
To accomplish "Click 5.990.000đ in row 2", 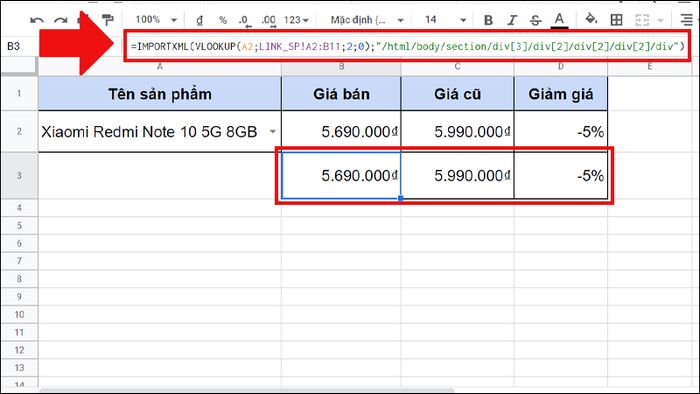I will click(x=458, y=132).
